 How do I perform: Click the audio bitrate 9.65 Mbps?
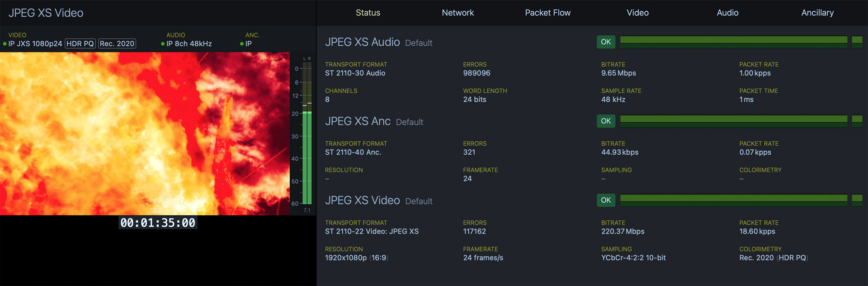coord(618,73)
